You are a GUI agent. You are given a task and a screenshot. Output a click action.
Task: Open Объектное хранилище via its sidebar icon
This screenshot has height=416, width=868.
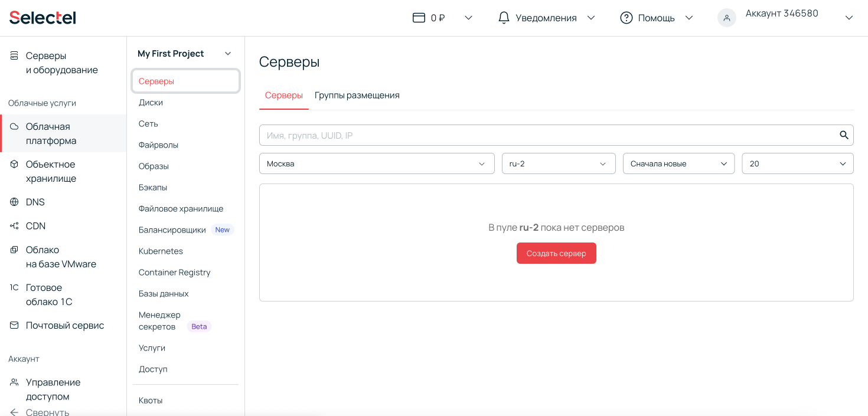pos(13,164)
